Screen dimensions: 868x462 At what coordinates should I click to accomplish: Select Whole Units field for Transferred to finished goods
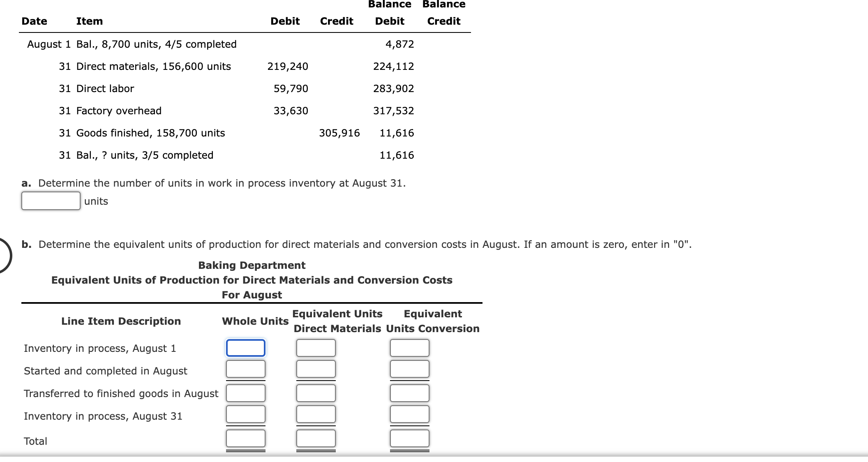click(245, 393)
